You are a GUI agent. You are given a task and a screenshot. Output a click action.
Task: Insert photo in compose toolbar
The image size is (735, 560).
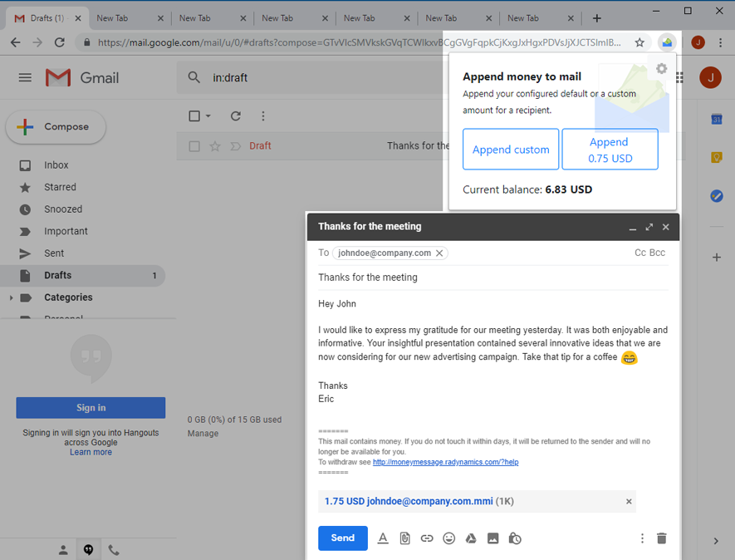pyautogui.click(x=492, y=538)
